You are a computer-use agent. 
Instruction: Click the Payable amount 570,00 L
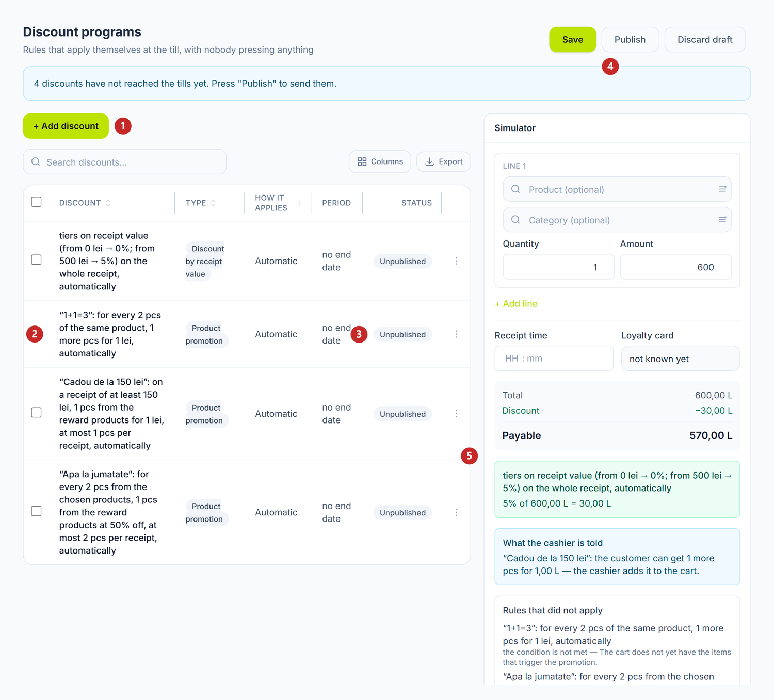click(711, 435)
